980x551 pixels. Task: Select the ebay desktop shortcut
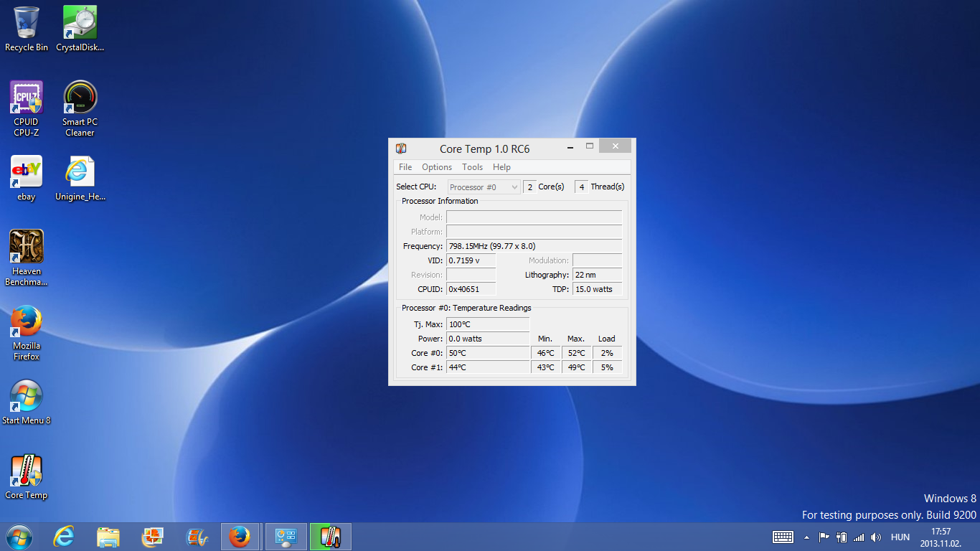(x=27, y=173)
